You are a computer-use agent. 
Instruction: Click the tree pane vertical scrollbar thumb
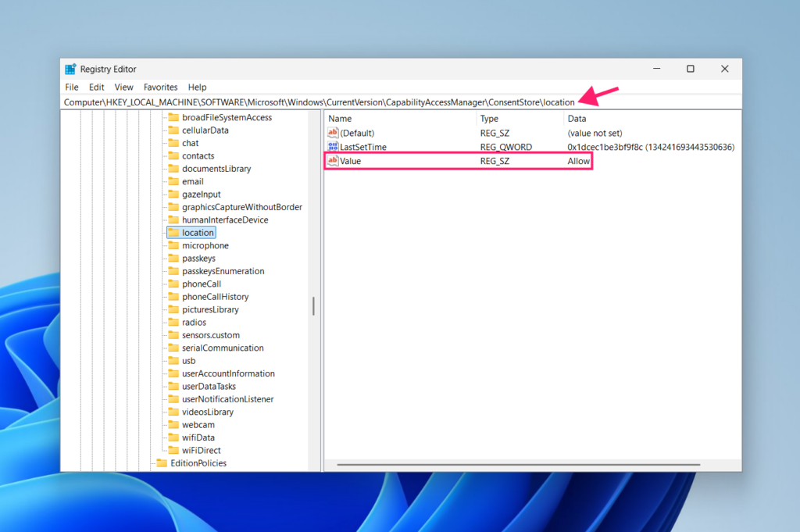pos(313,306)
